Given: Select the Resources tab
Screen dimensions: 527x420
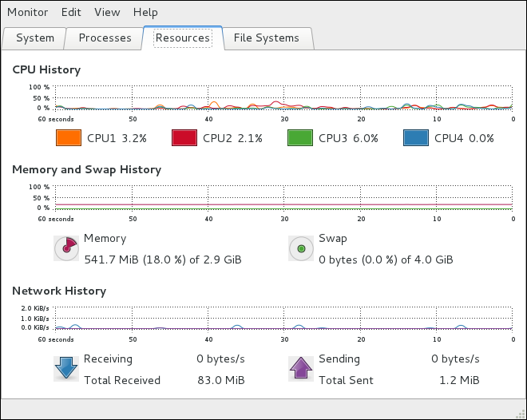Looking at the screenshot, I should pyautogui.click(x=183, y=38).
